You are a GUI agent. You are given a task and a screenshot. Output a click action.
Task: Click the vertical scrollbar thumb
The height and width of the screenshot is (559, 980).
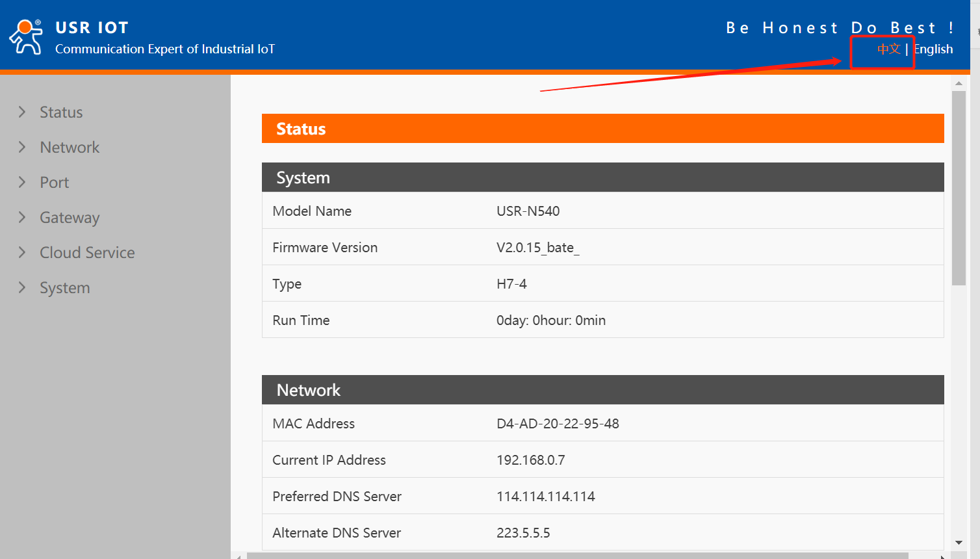[959, 188]
